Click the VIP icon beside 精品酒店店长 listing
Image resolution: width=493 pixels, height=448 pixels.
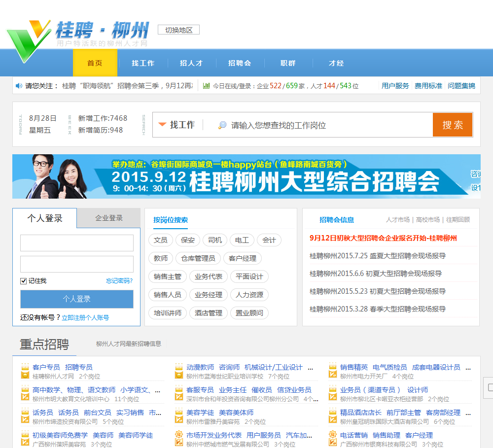pos(333,419)
